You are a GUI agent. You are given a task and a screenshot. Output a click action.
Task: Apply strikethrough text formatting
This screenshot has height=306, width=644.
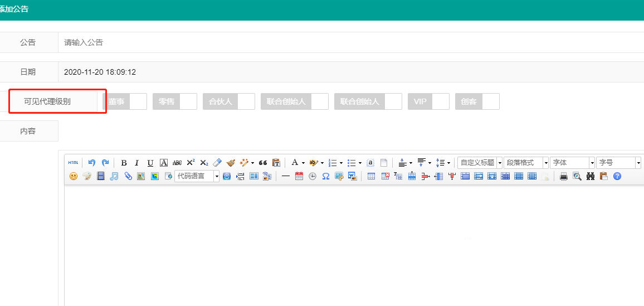[177, 163]
